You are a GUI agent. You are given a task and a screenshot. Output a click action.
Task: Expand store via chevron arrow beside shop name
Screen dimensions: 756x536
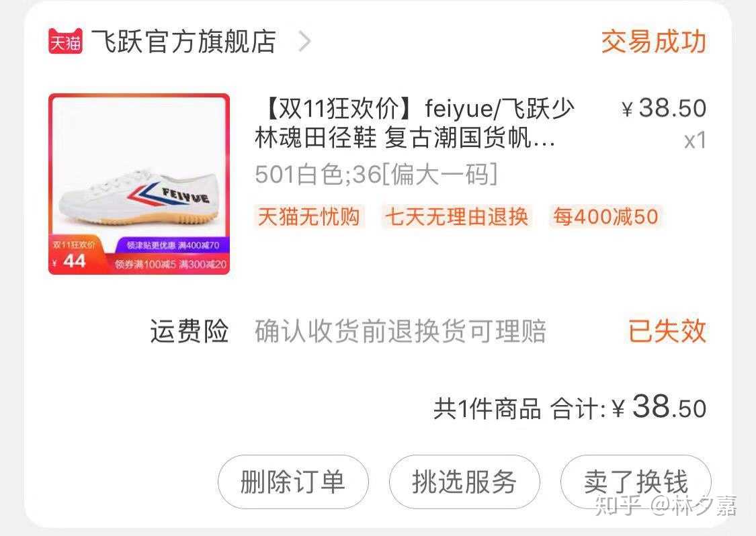pyautogui.click(x=304, y=42)
